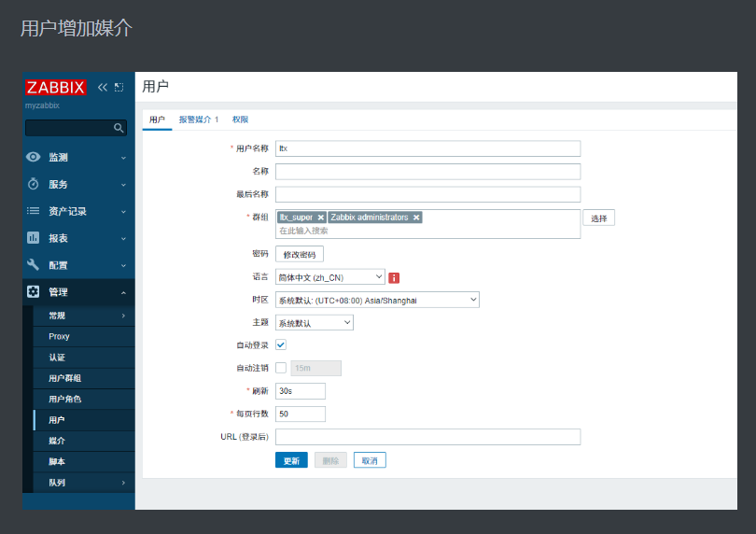Expand the 配置 menu
This screenshot has height=534, width=756.
[123, 265]
